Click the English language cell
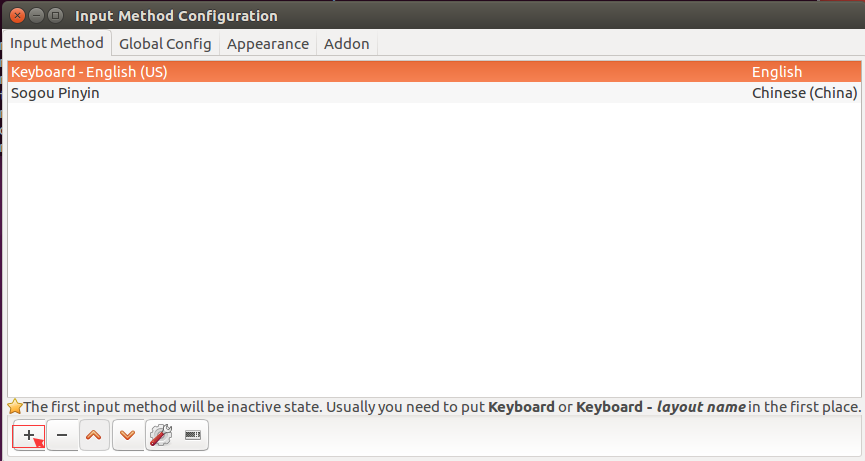 pos(777,72)
